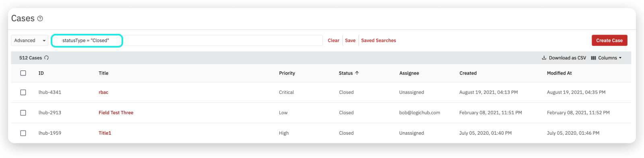Open the Field Test Three case
Image resolution: width=644 pixels, height=158 pixels.
pos(116,113)
